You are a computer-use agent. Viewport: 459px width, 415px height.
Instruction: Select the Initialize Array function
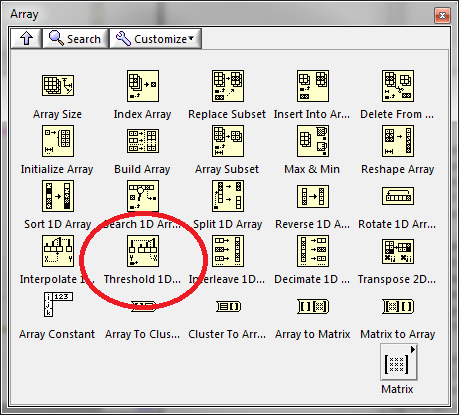pos(58,141)
